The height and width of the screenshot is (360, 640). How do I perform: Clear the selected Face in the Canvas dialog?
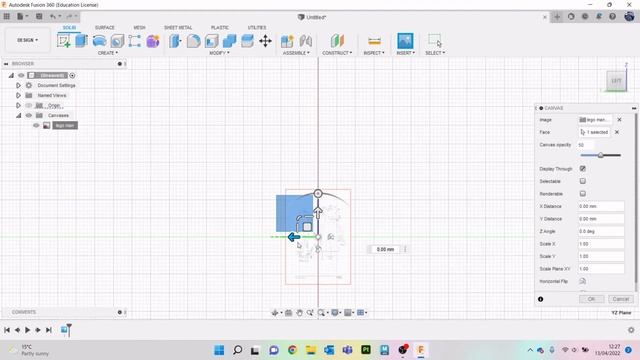tap(617, 132)
